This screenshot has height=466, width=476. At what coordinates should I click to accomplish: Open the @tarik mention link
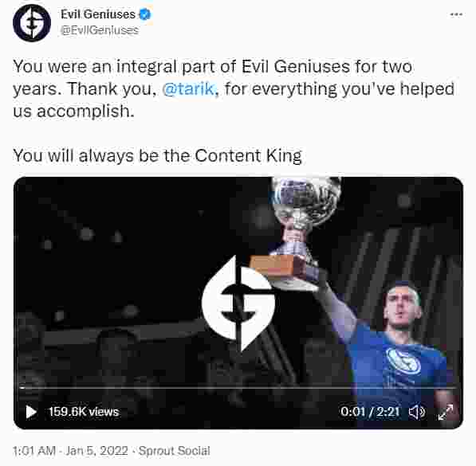coord(190,89)
